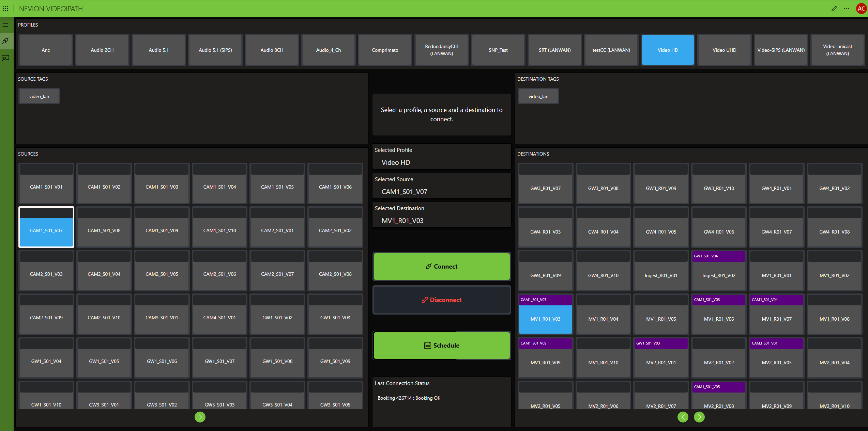Image resolution: width=868 pixels, height=431 pixels.
Task: Go to next destinations page
Action: [x=699, y=417]
